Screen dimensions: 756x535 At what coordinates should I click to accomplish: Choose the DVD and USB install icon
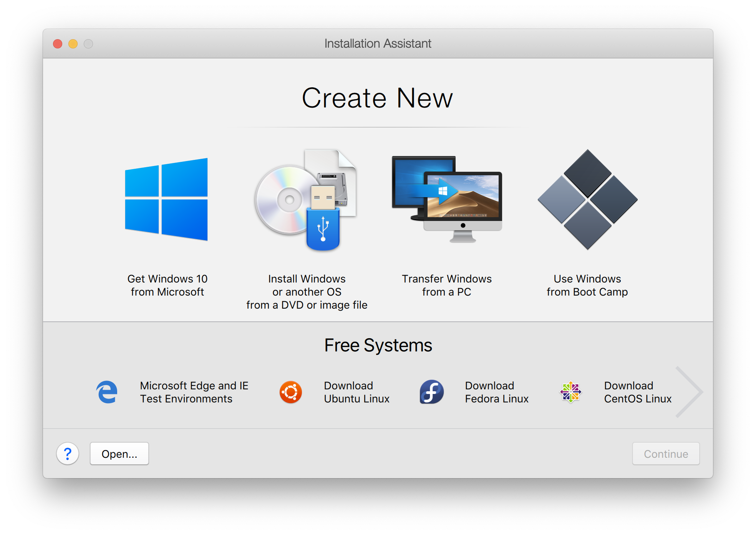click(x=306, y=200)
